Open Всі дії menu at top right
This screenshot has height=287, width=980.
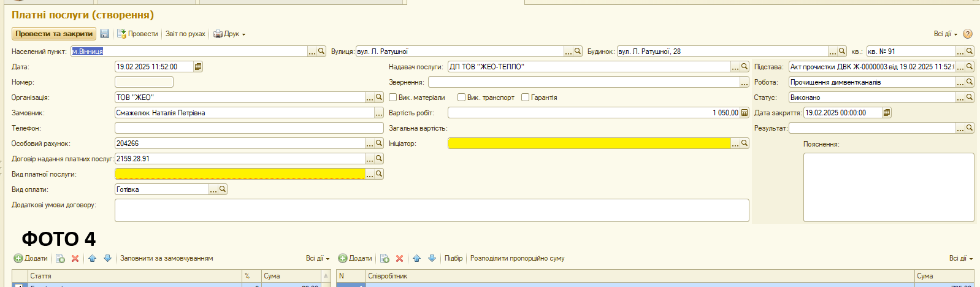pos(945,34)
